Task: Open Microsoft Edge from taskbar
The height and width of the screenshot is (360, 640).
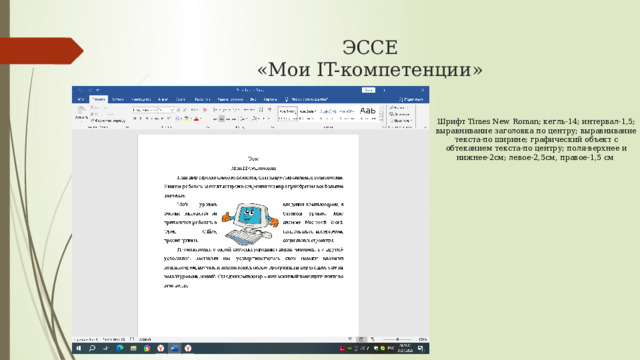Action: 120,348
